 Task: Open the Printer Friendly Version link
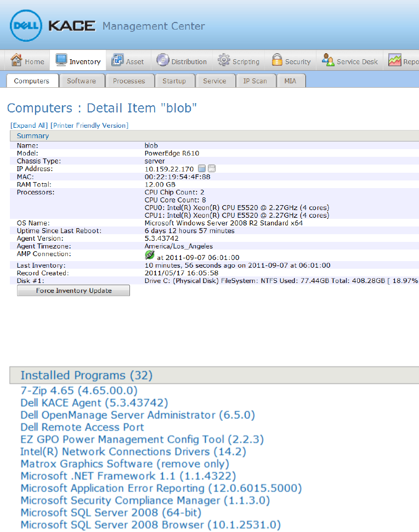(89, 125)
